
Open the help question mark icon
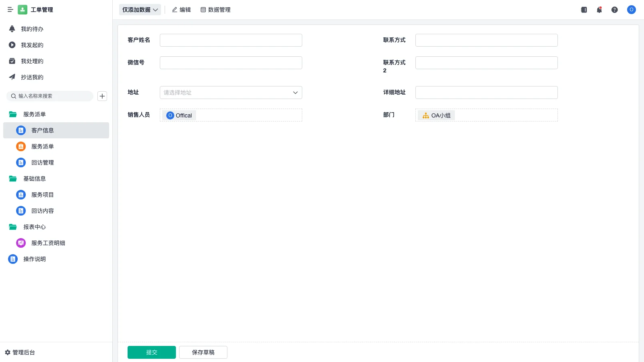pos(615,10)
